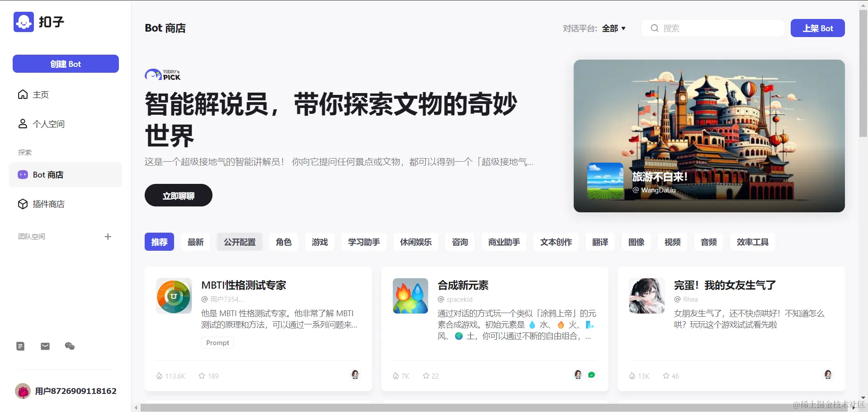Open the 合成新元素 title
The height and width of the screenshot is (412, 868).
(x=463, y=285)
